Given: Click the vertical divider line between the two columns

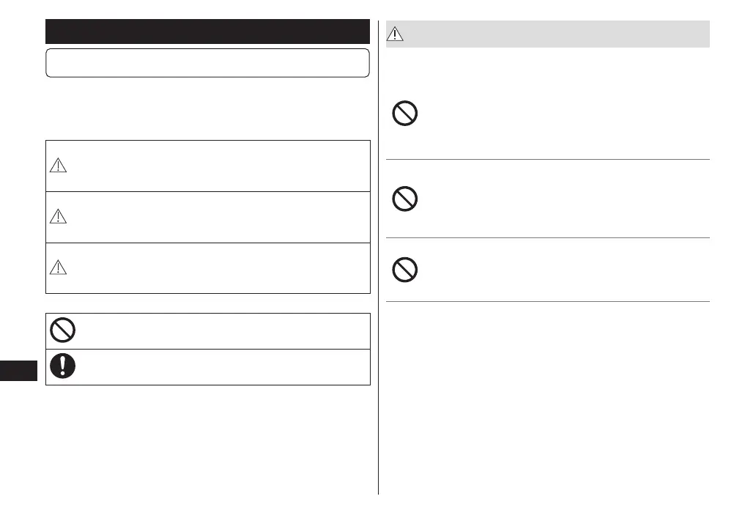Looking at the screenshot, I should 379,293.
